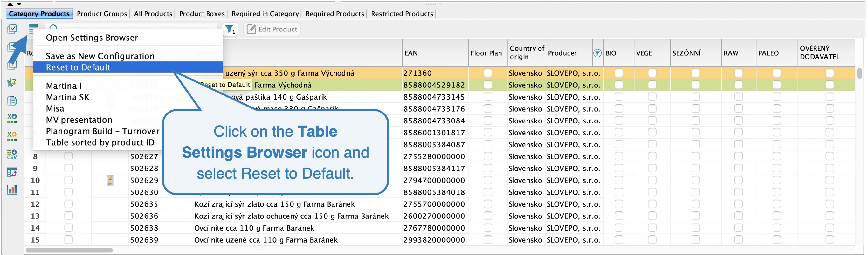This screenshot has height=255, width=868.
Task: Open the Product Boxes tab
Action: click(202, 14)
